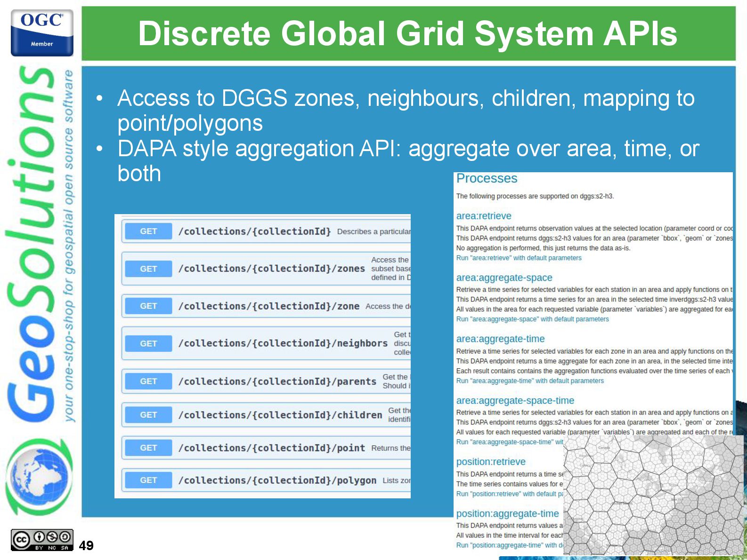Click "Lists zon" description on polygon row
This screenshot has height=560, width=747.
point(397,480)
